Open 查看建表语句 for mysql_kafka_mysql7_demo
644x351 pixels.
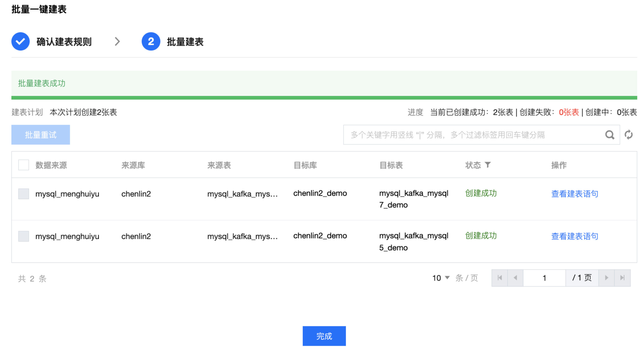coord(574,194)
